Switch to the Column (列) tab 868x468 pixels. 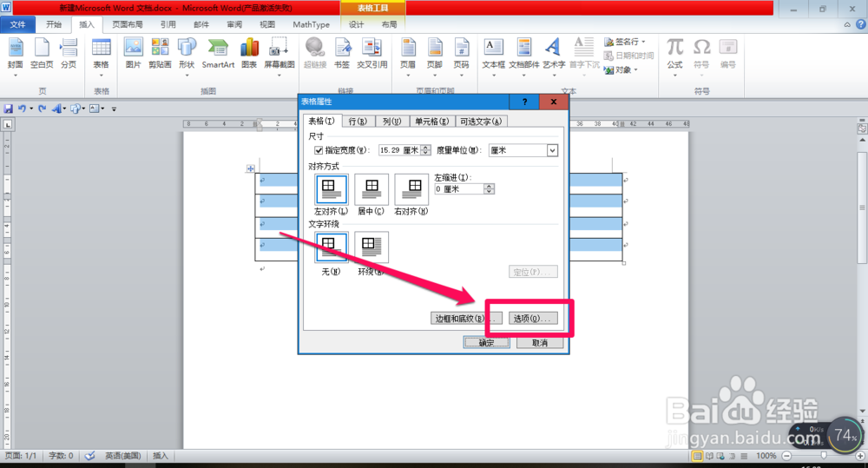[392, 122]
